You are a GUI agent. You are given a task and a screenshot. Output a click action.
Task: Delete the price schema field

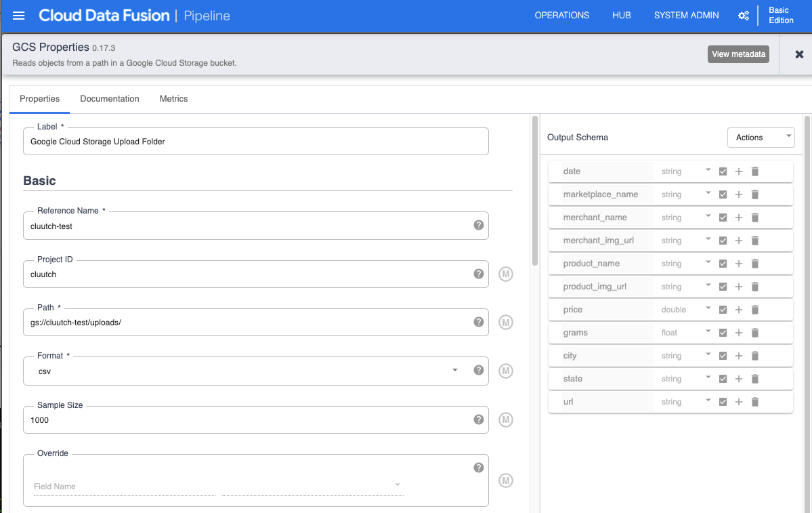point(755,310)
